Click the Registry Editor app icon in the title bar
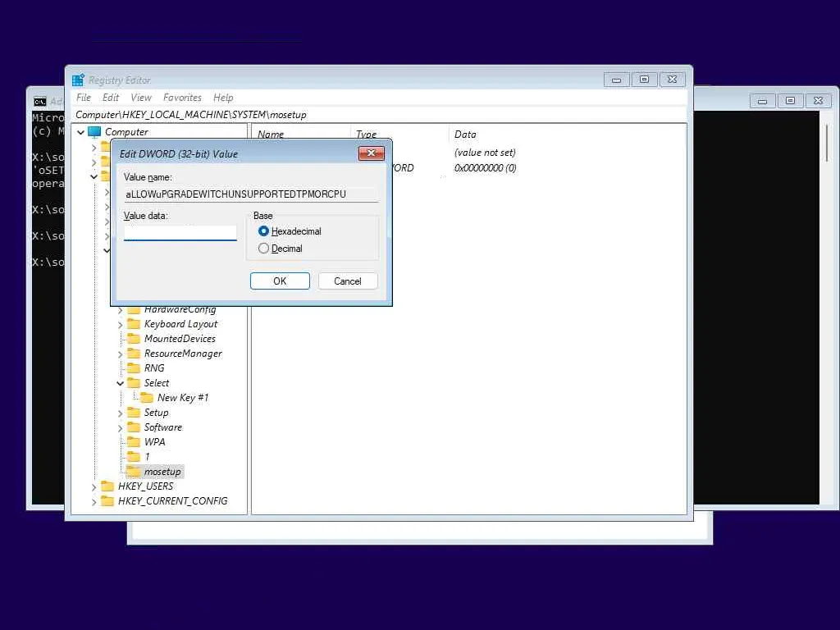 (x=78, y=80)
